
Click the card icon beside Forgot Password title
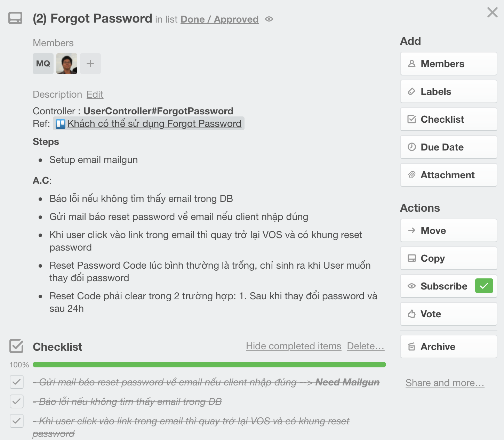(x=15, y=18)
